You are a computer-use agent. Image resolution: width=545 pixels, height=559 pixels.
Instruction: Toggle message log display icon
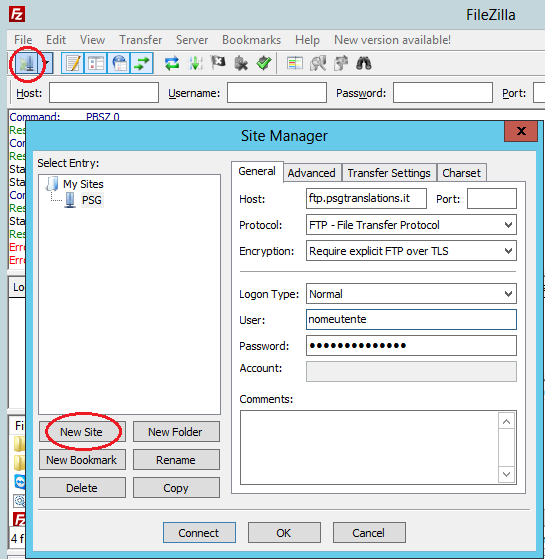[73, 63]
